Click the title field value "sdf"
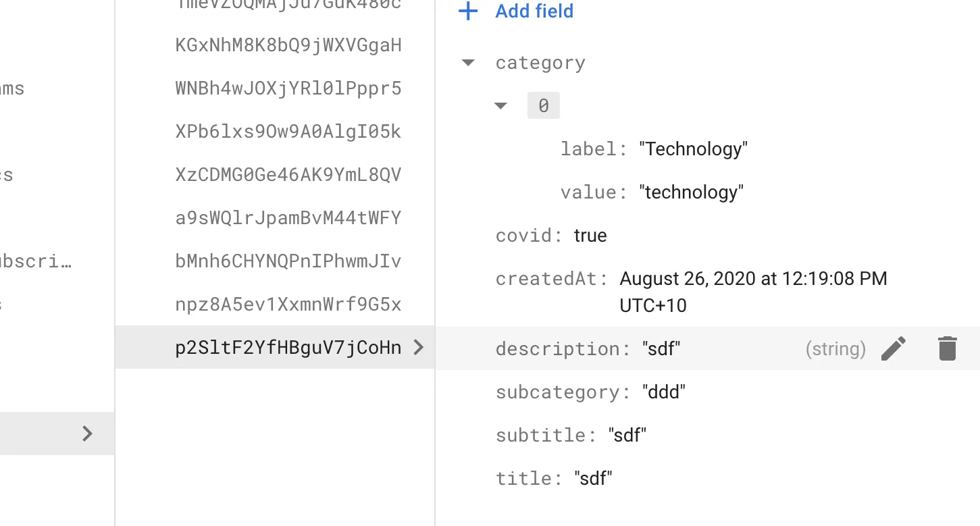980x526 pixels. [593, 479]
